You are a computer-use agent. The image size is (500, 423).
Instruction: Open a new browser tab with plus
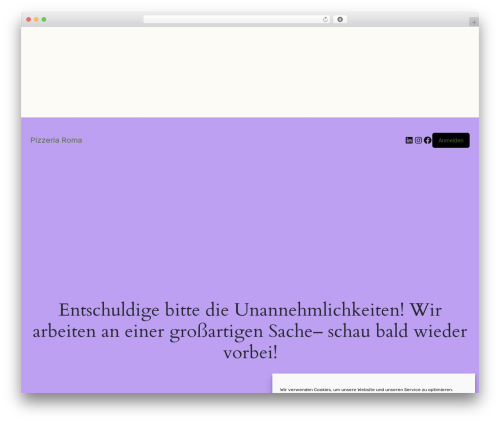click(474, 22)
